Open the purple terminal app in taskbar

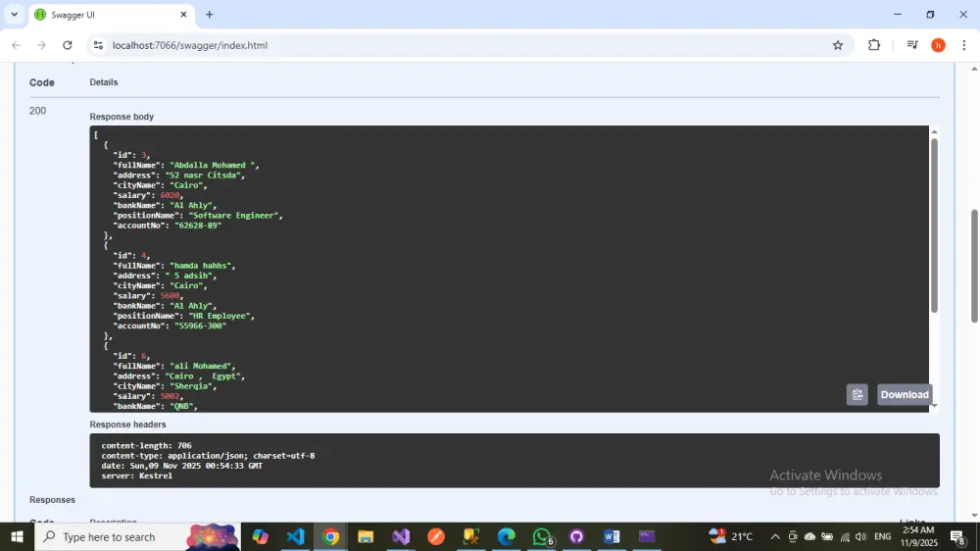click(x=646, y=536)
